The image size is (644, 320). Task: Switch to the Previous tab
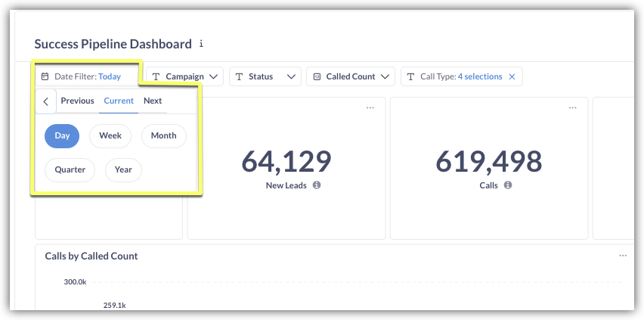coord(77,101)
